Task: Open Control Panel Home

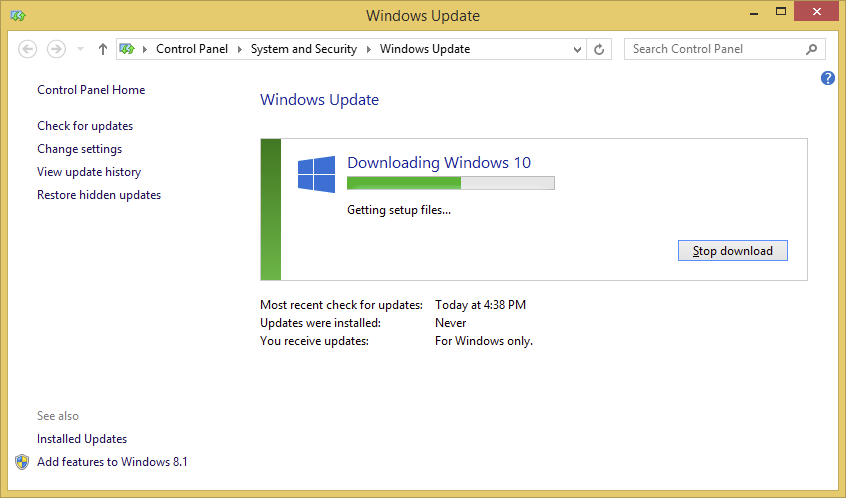Action: [91, 90]
